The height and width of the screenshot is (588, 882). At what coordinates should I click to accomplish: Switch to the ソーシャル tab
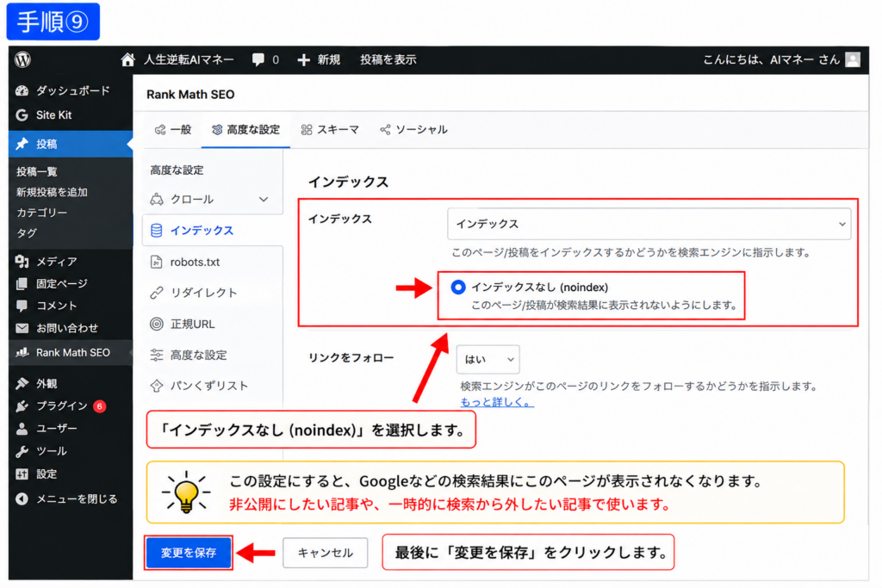pyautogui.click(x=413, y=130)
